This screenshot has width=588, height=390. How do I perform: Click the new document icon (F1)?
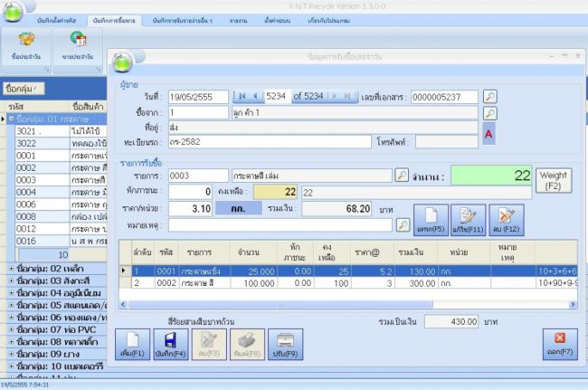[131, 346]
